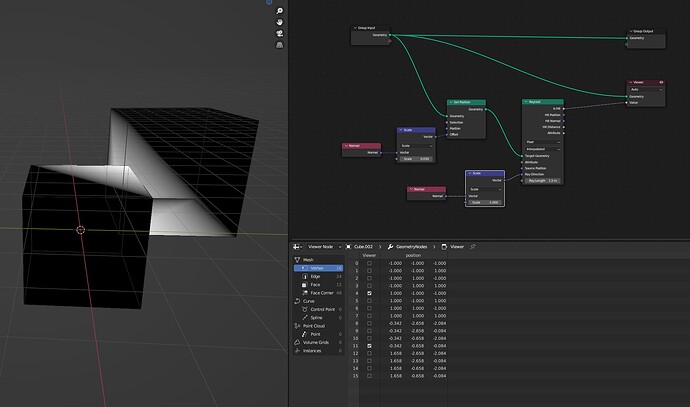Open operation dropdown on selected Scale node
The width and height of the screenshot is (690, 407).
click(x=485, y=189)
